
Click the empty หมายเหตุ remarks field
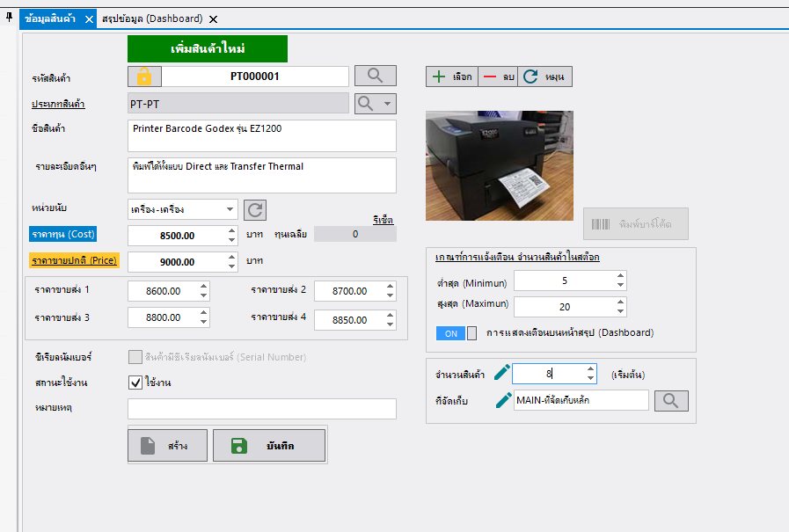[x=261, y=409]
